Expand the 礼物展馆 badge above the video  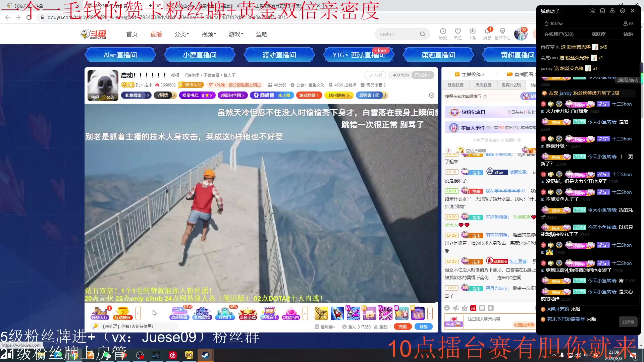(136, 95)
